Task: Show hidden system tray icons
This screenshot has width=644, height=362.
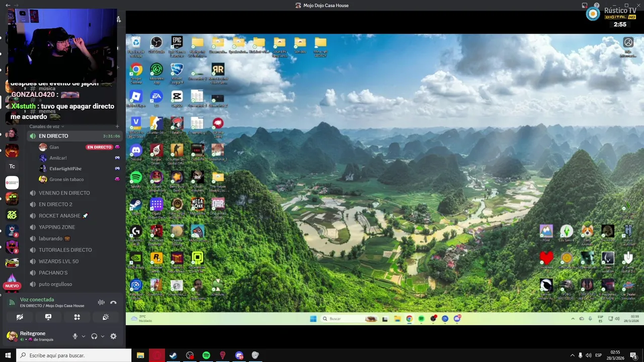Action: (572, 355)
